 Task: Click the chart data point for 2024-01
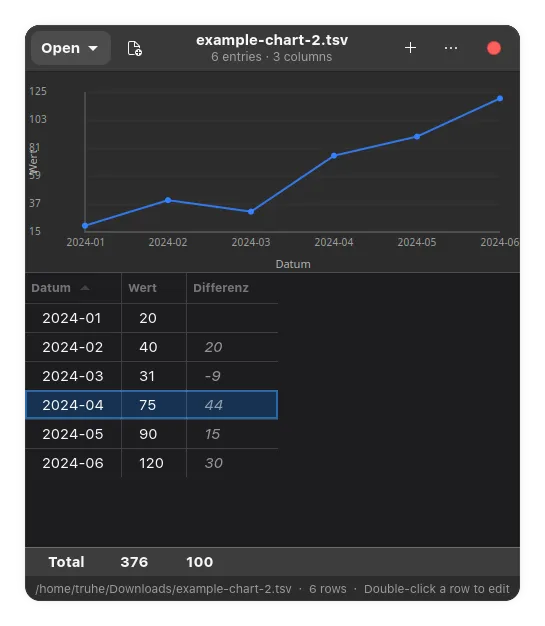tap(85, 226)
